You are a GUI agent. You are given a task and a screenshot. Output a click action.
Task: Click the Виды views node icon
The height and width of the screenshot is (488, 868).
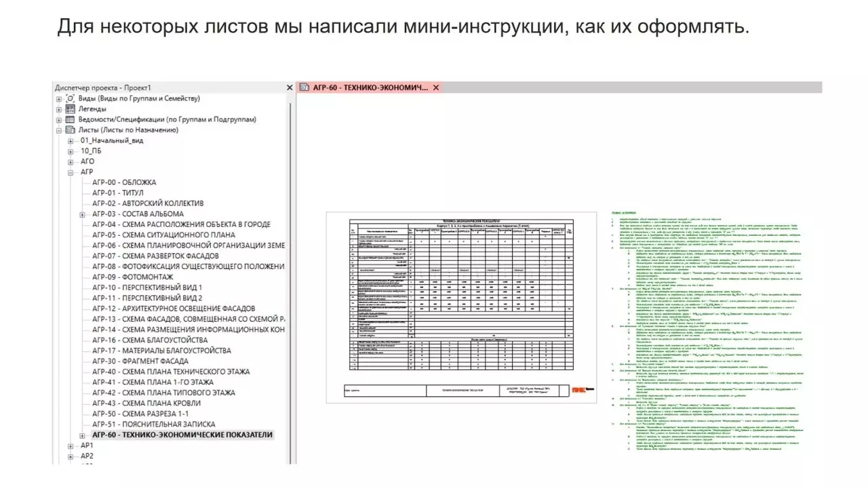click(x=70, y=98)
